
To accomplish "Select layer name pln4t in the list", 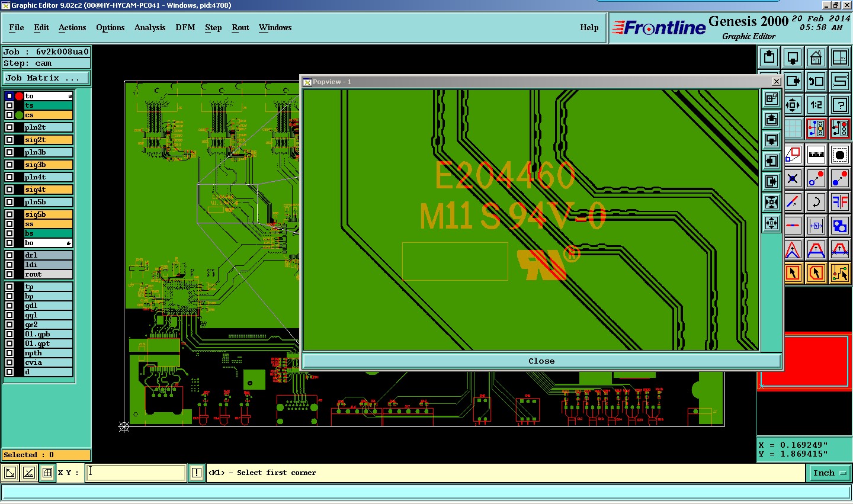I will coord(48,177).
